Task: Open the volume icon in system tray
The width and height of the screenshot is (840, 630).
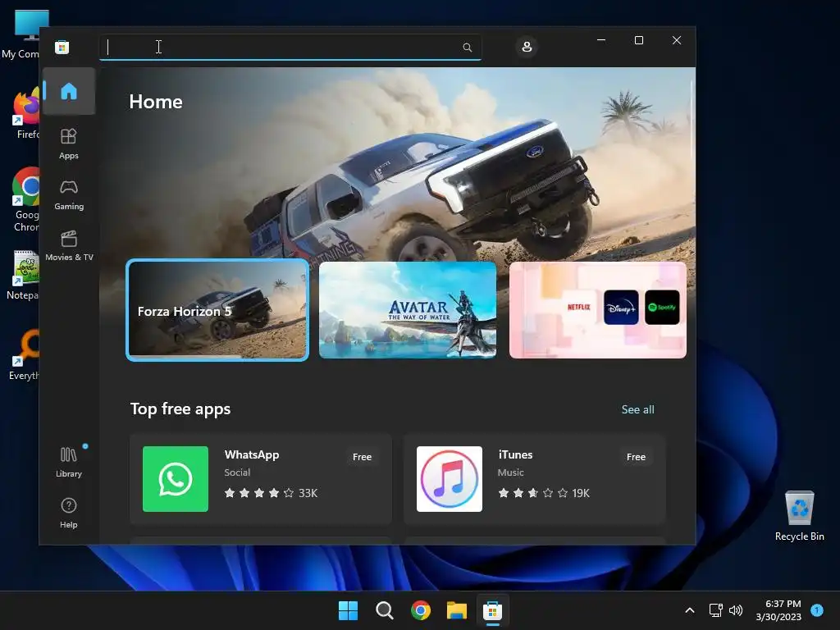Action: (736, 610)
